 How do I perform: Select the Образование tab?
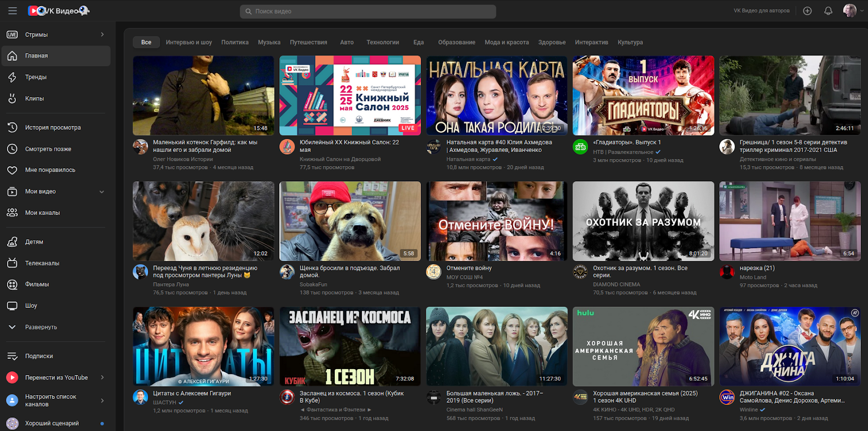point(457,42)
